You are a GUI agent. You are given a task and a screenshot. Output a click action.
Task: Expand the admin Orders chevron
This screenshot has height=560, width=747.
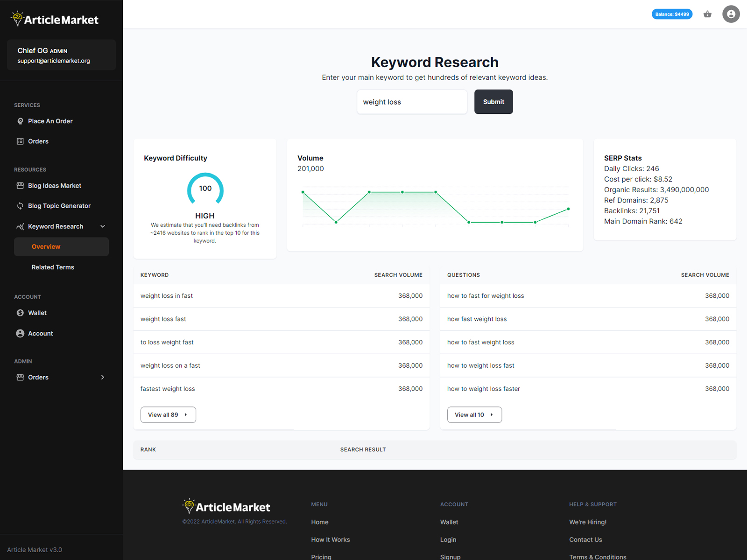102,377
